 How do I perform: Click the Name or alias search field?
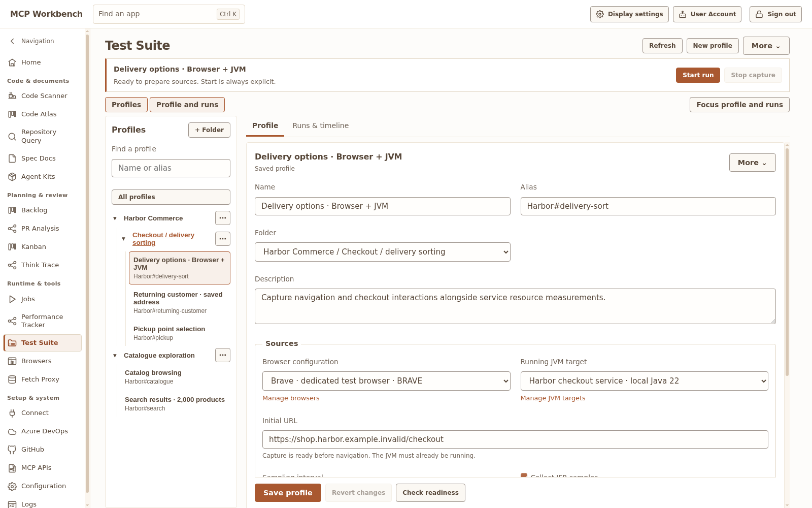coord(171,168)
